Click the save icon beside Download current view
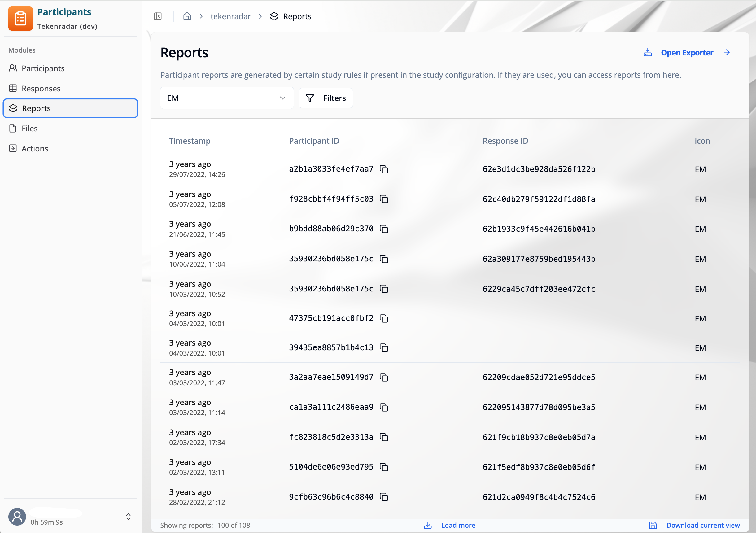 tap(653, 526)
